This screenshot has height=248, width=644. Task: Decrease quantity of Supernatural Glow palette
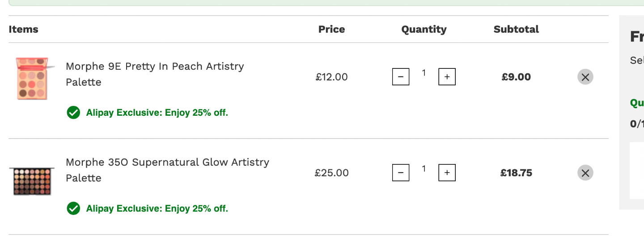[401, 173]
